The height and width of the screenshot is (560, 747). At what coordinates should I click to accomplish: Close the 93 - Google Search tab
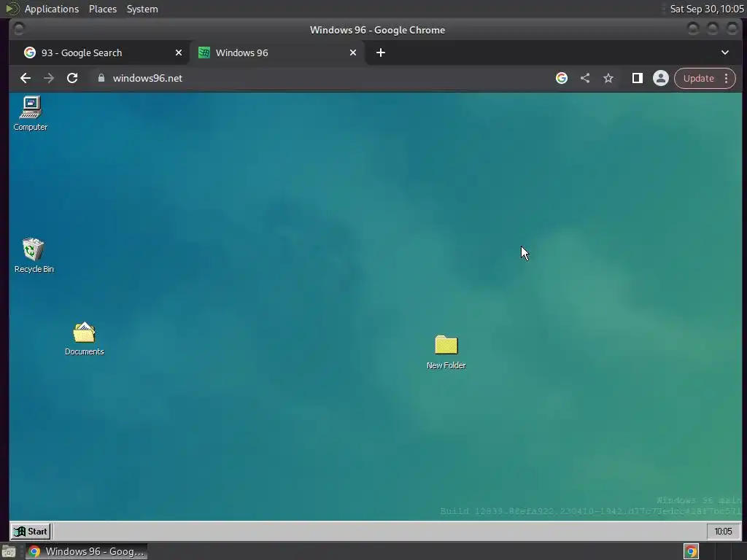tap(179, 52)
